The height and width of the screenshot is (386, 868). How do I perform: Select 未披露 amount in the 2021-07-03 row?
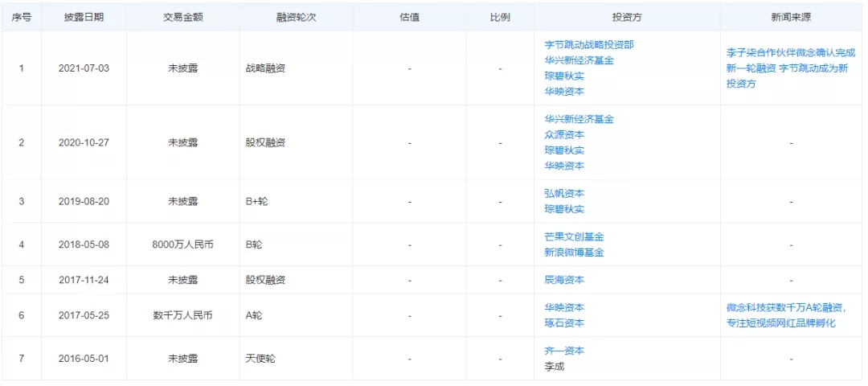pos(182,68)
